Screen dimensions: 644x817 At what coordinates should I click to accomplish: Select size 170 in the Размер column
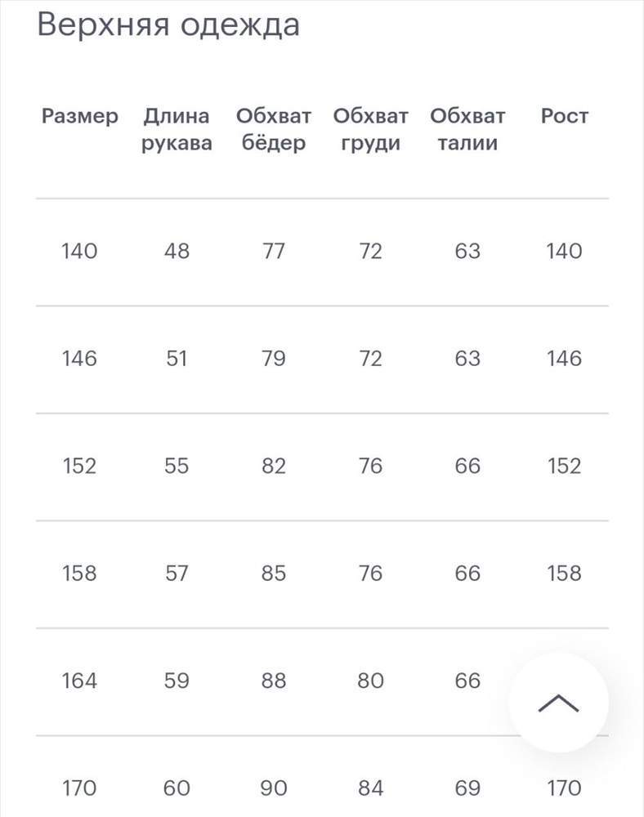tap(80, 788)
